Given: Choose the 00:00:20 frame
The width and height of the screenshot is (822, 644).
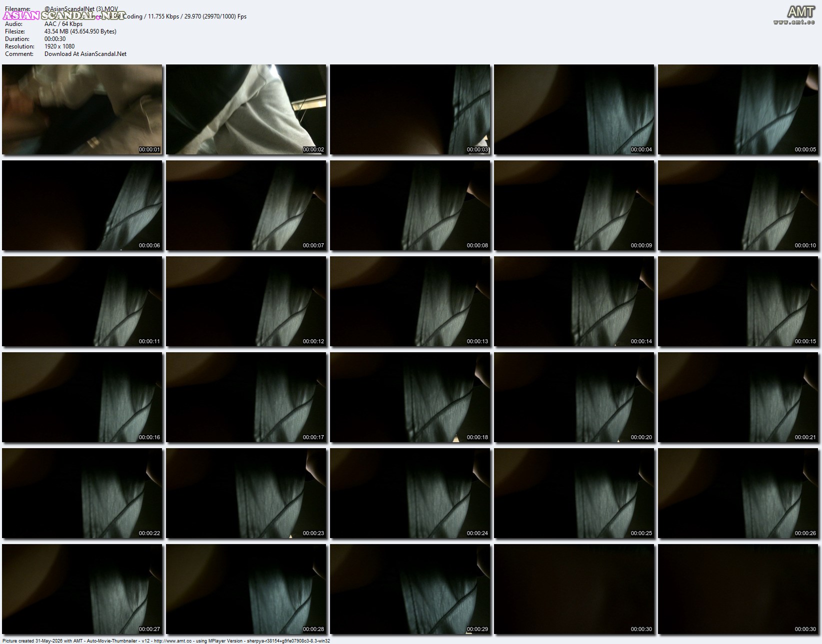Looking at the screenshot, I should click(574, 397).
